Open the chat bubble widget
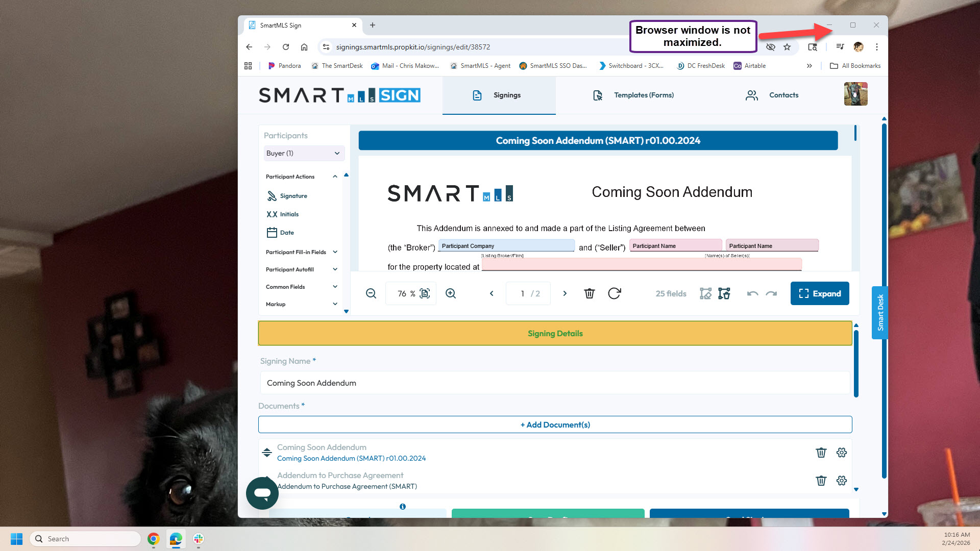The image size is (980, 551). click(x=262, y=493)
